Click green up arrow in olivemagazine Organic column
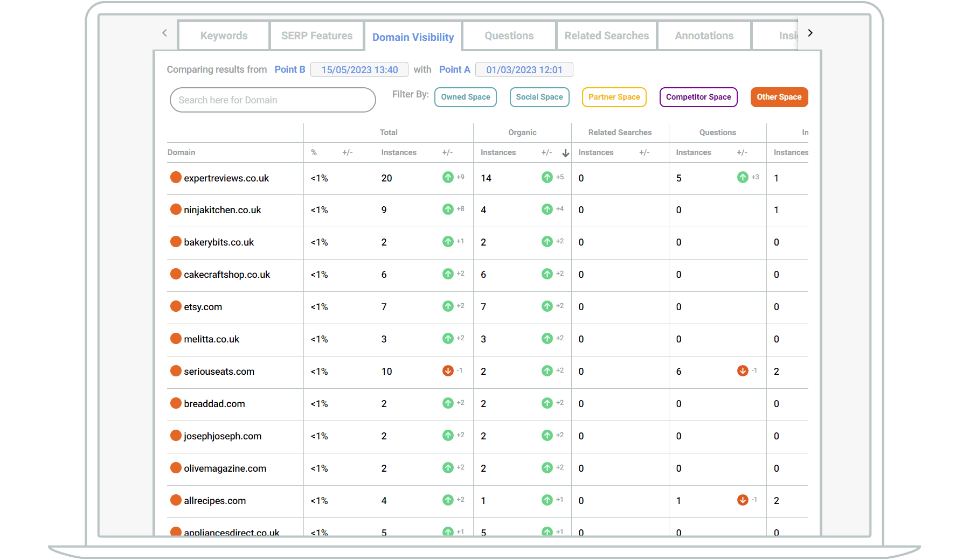This screenshot has width=970, height=560. coord(547,467)
